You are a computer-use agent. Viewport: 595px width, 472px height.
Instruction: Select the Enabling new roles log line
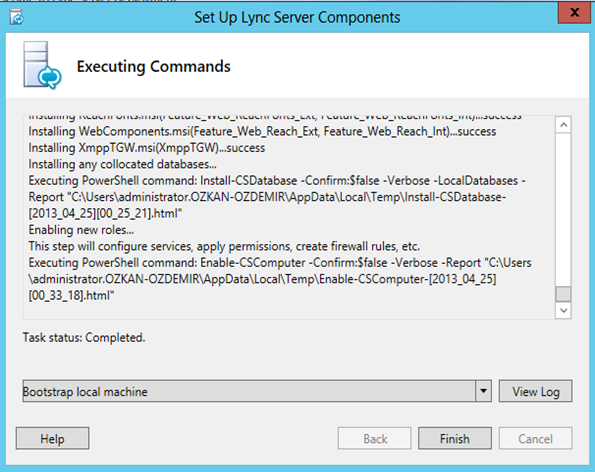click(81, 230)
